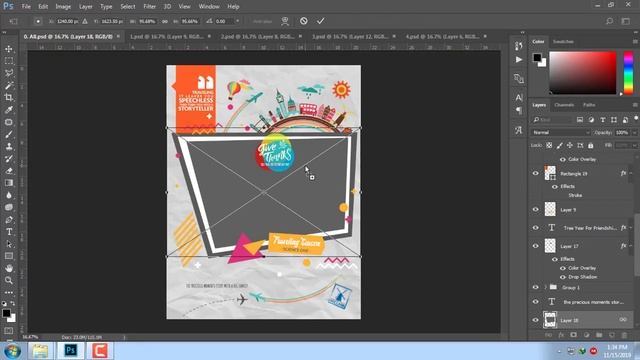Screen dimensions: 640x360
Task: Open the Normal blend mode dropdown
Action: (x=561, y=132)
